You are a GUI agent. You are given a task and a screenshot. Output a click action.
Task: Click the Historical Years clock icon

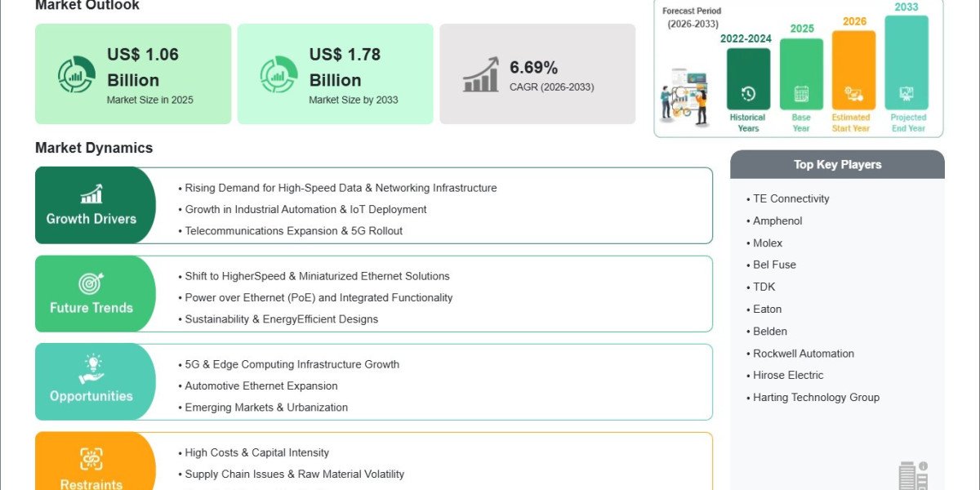tap(748, 94)
